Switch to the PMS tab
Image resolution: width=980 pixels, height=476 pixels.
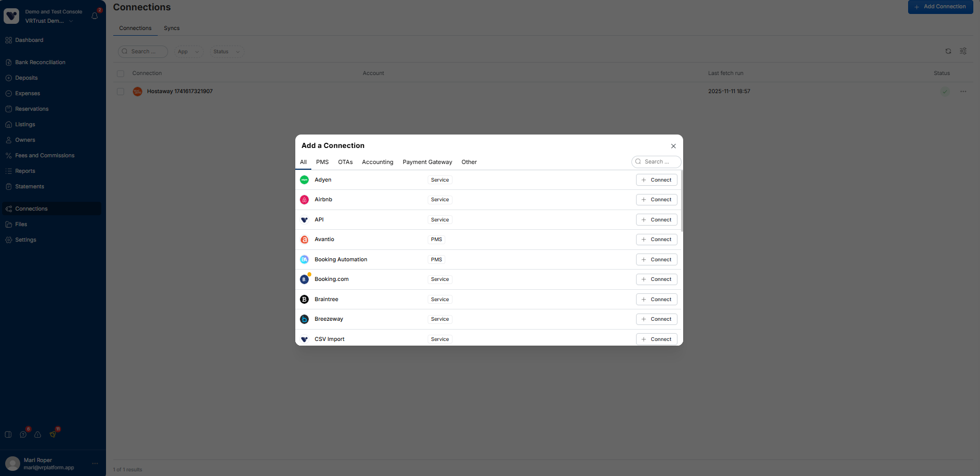(322, 162)
